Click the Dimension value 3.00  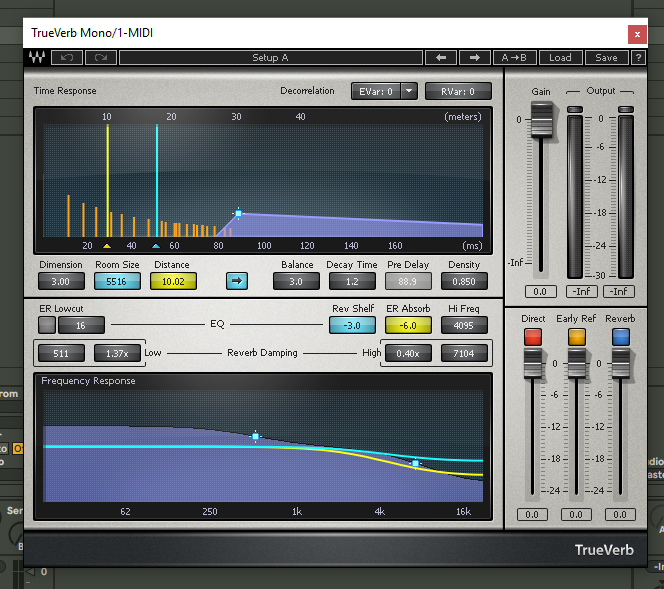click(61, 281)
